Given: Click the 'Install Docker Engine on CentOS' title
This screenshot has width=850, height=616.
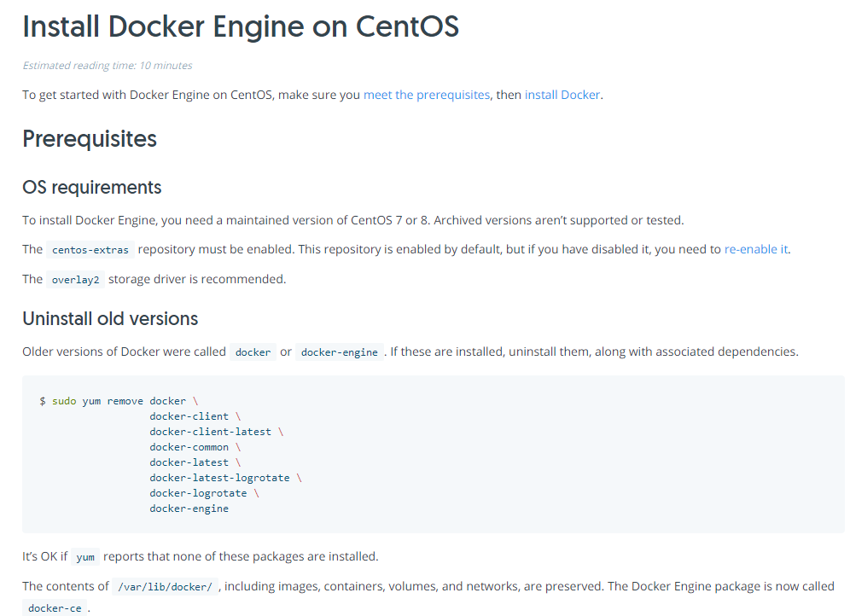Looking at the screenshot, I should (x=241, y=26).
